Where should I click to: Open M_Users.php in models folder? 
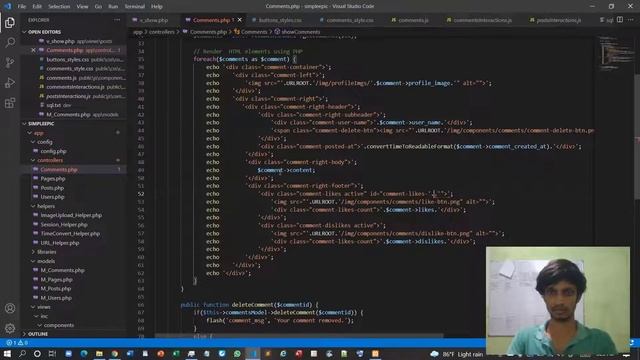pos(56,298)
